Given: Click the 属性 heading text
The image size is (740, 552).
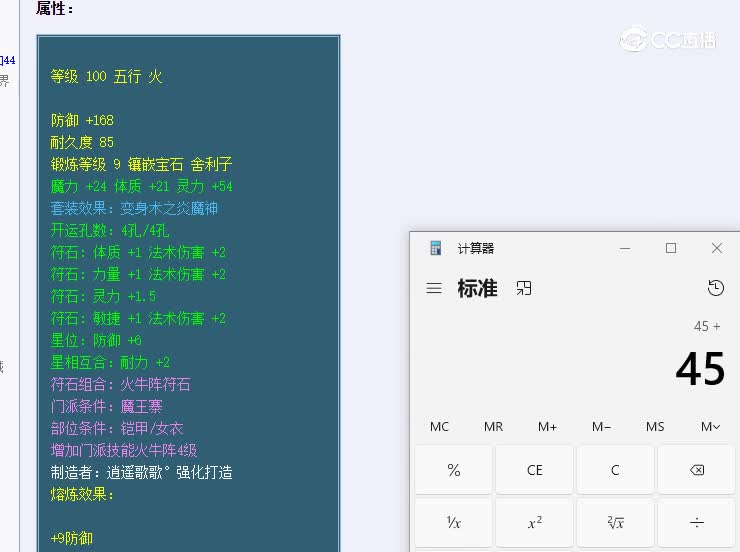Looking at the screenshot, I should (x=55, y=8).
